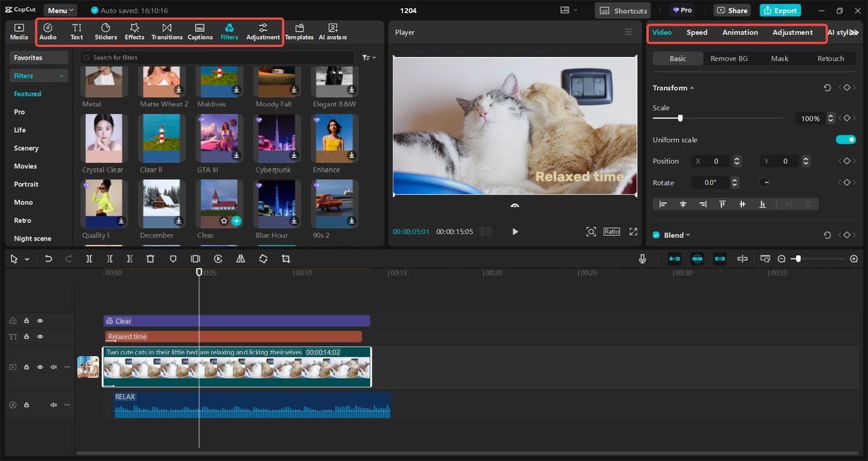Open the Favorites filter category

[39, 58]
